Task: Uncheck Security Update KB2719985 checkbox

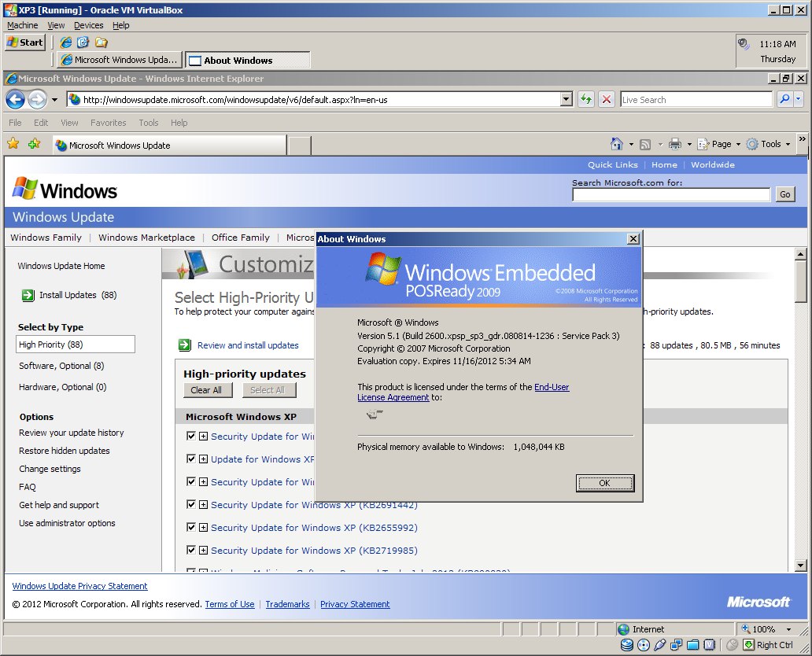Action: [191, 550]
